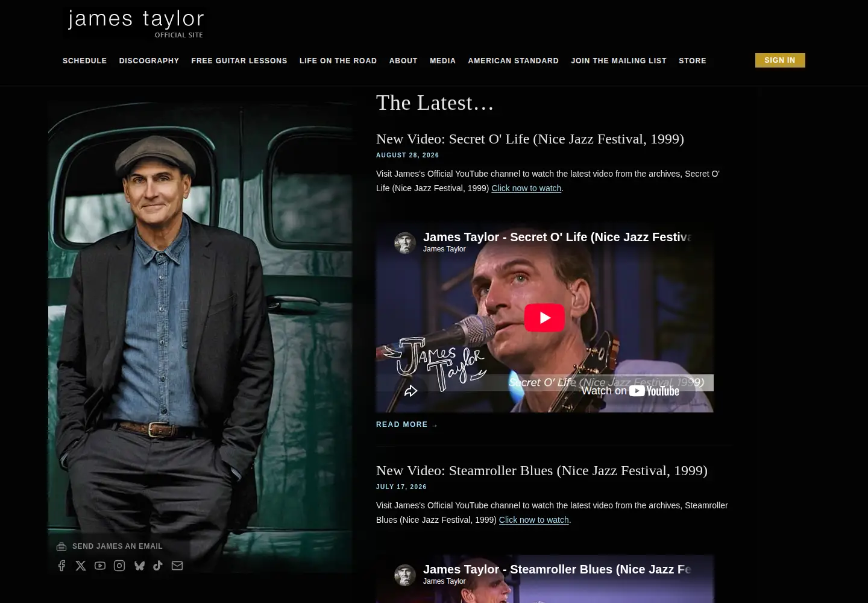The image size is (868, 603).
Task: Click channel avatar on Secret O' Life video
Action: [405, 242]
